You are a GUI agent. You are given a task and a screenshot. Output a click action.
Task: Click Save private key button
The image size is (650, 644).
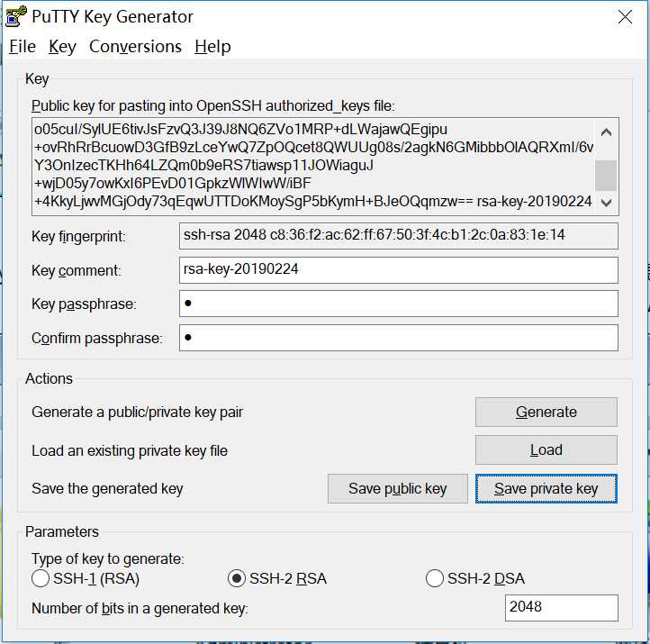[546, 488]
